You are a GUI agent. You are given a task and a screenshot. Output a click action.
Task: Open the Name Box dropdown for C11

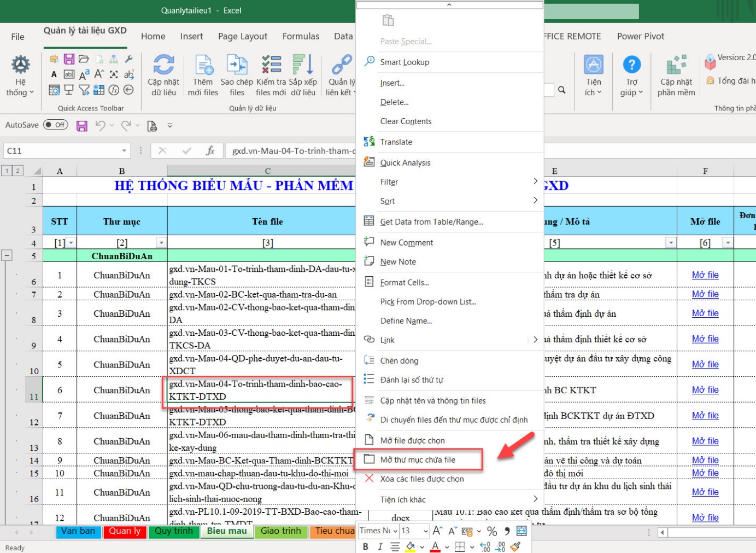click(x=124, y=151)
